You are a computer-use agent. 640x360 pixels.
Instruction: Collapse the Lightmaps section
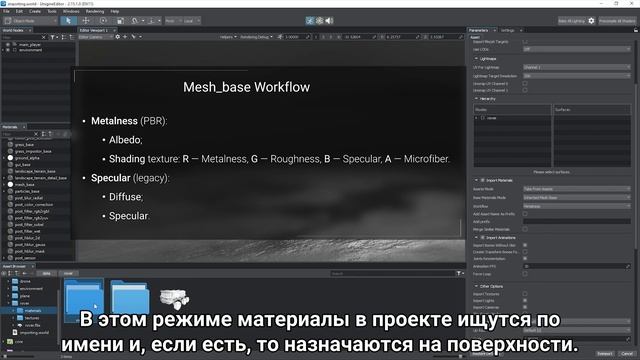tap(476, 59)
